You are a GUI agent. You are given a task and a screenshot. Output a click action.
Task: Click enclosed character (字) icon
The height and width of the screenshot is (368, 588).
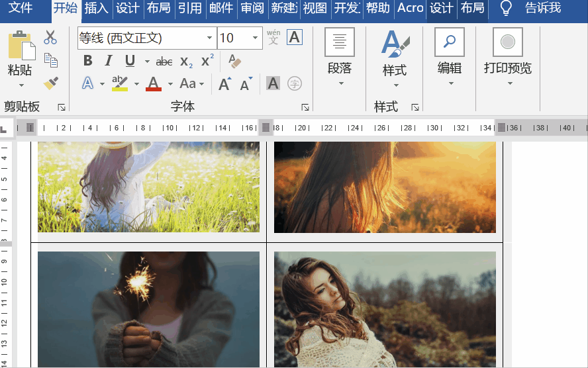pyautogui.click(x=295, y=83)
